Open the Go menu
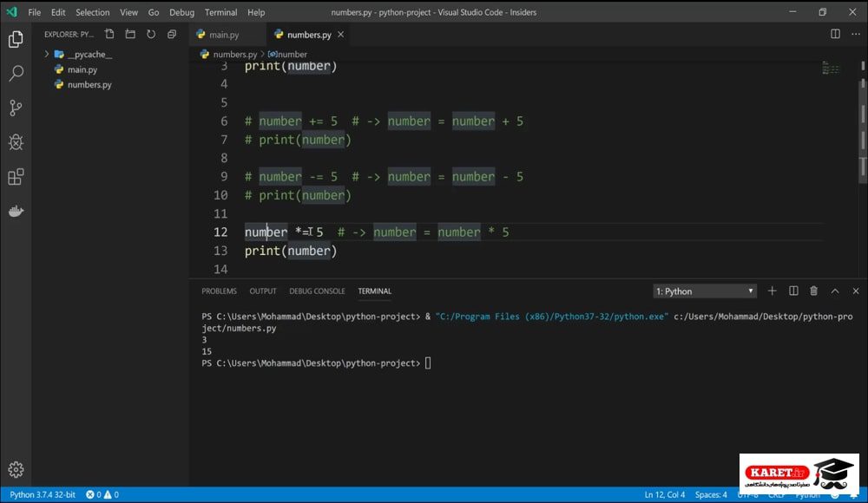868x503 pixels. [154, 12]
